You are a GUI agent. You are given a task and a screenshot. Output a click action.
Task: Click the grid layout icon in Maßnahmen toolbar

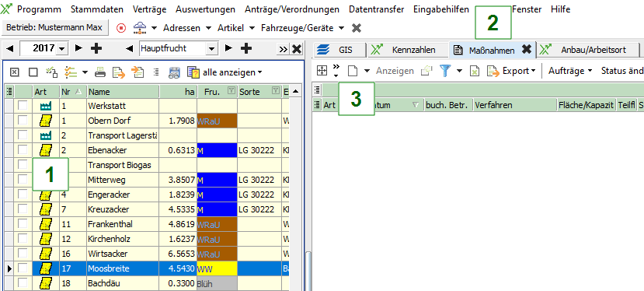[x=322, y=71]
